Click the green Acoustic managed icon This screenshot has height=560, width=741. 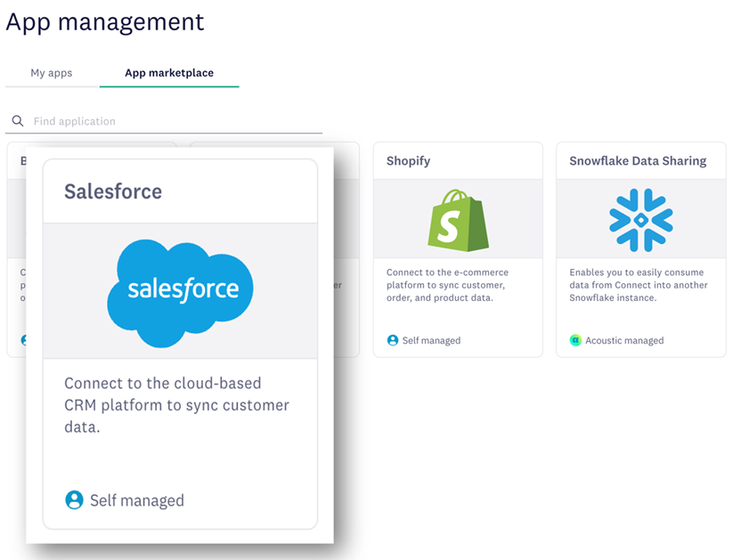point(575,340)
